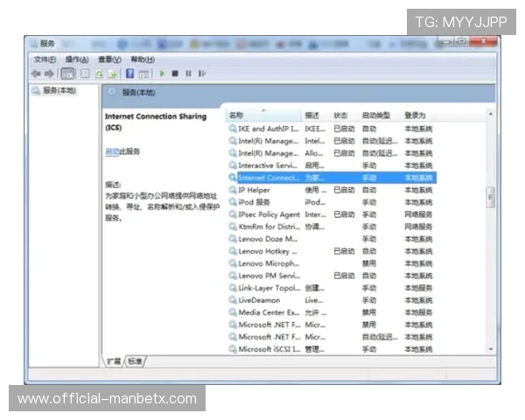This screenshot has height=420, width=525.
Task: Open the 查看(V) menu
Action: click(109, 59)
